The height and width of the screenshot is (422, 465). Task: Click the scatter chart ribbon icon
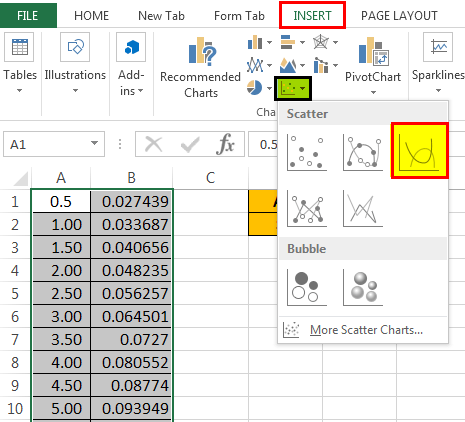pyautogui.click(x=289, y=88)
